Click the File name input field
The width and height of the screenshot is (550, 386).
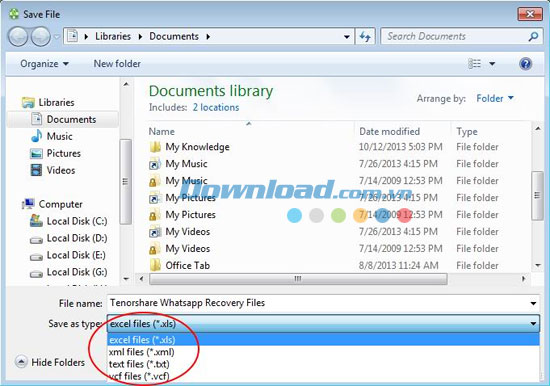pyautogui.click(x=317, y=303)
